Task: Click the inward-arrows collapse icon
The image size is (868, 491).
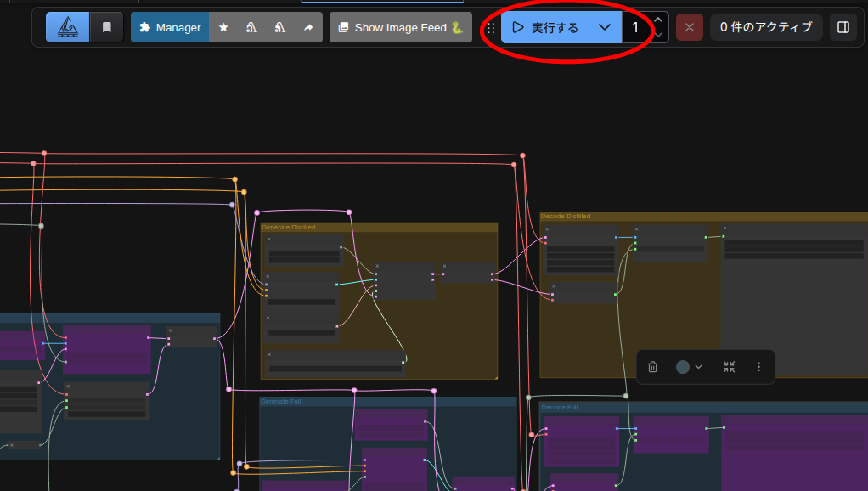Action: tap(729, 367)
